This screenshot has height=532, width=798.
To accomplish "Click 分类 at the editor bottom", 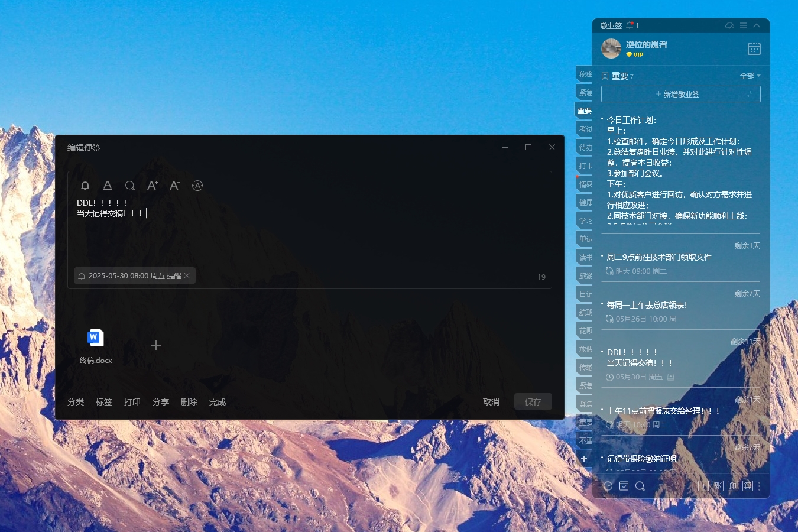I will click(76, 402).
